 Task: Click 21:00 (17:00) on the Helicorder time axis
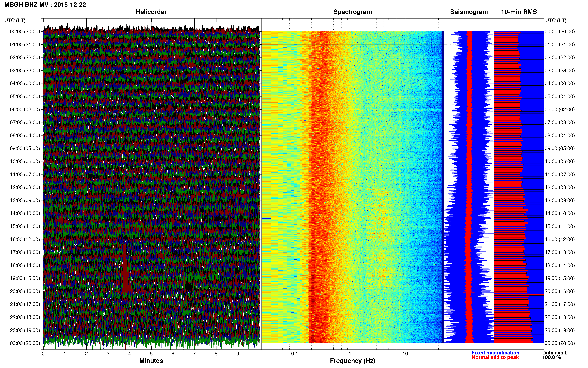pyautogui.click(x=25, y=304)
